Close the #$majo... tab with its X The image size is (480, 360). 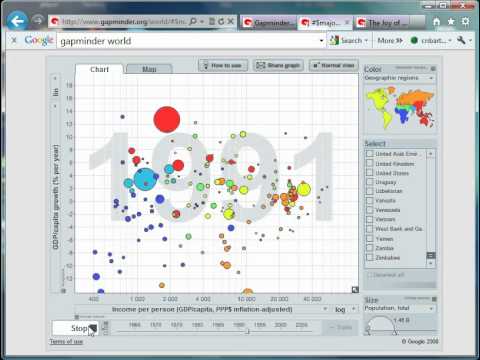tap(347, 22)
